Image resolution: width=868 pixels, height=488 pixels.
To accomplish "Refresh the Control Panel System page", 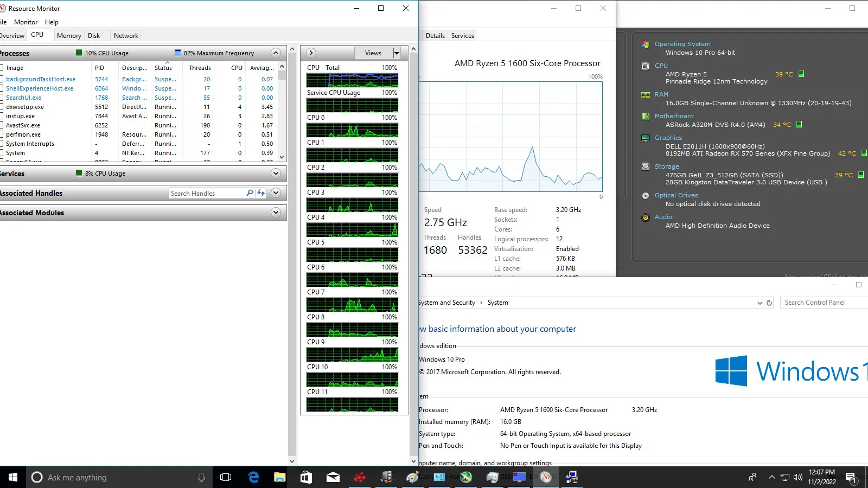I will click(769, 303).
